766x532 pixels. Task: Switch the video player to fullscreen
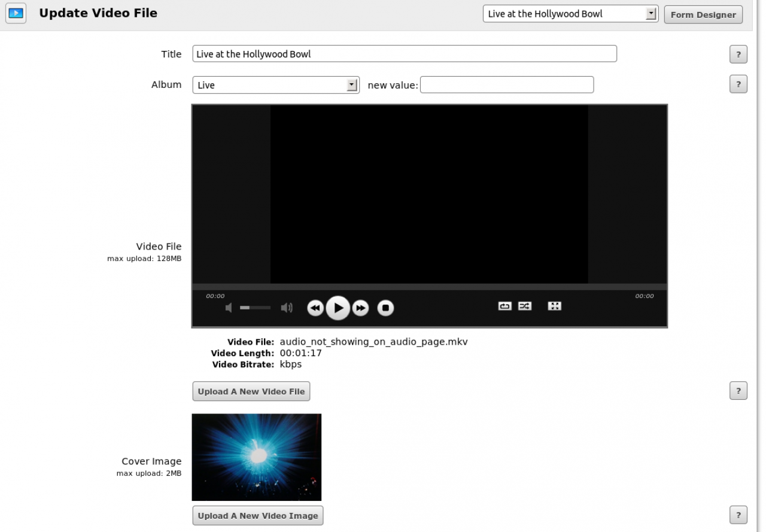coord(555,306)
